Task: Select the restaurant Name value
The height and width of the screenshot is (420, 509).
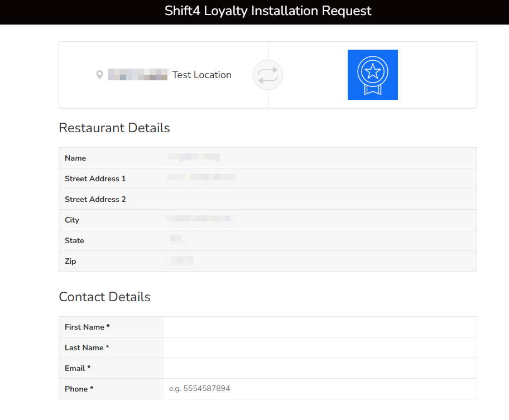Action: pos(194,158)
